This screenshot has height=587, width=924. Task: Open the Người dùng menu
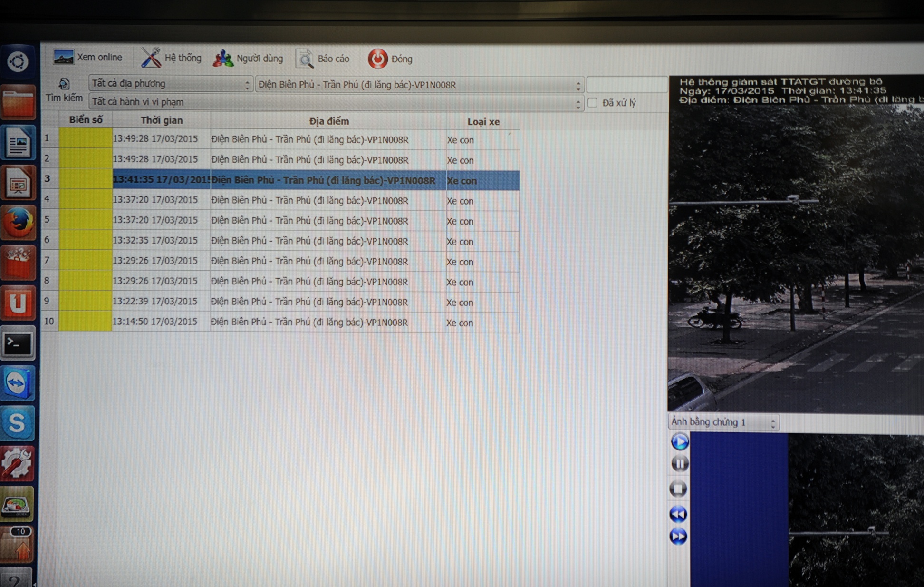click(x=248, y=59)
